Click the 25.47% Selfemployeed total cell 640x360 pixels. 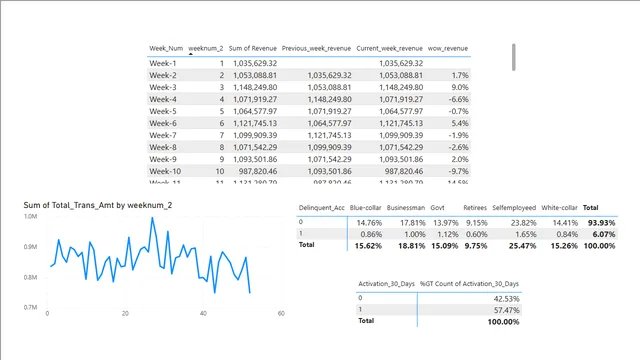tap(522, 246)
